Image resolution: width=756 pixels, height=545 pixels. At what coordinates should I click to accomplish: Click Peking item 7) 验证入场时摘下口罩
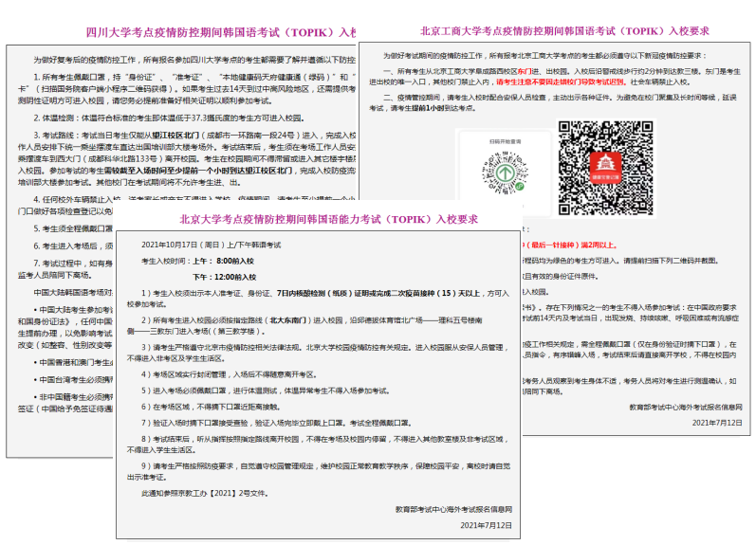point(277,423)
